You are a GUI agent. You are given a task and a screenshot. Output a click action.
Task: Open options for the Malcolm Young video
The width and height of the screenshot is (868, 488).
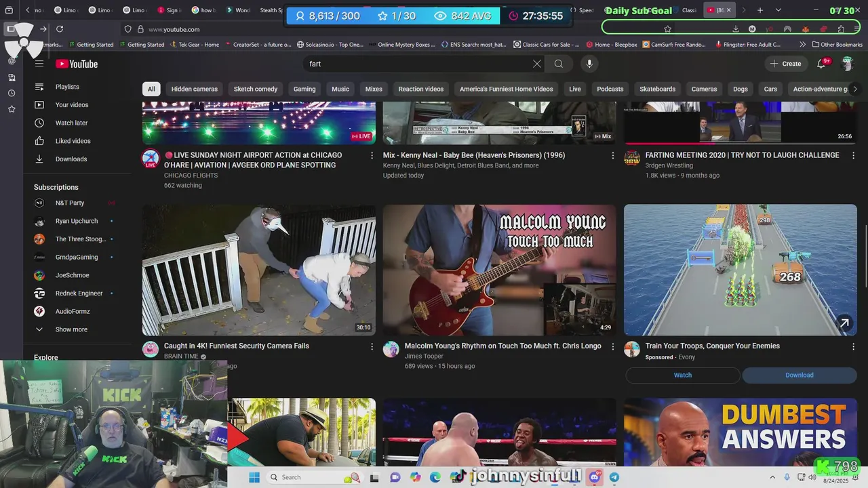(612, 346)
